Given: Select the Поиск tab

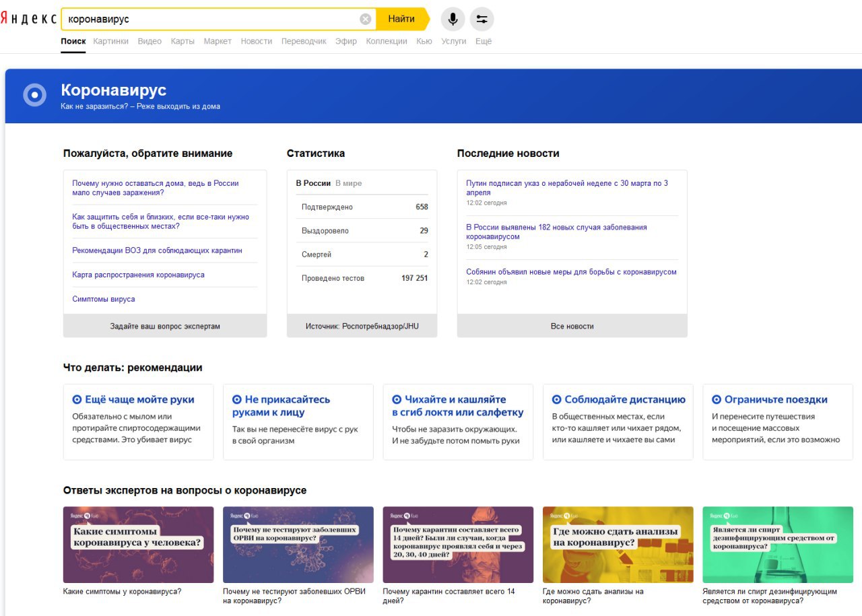Looking at the screenshot, I should [x=73, y=41].
